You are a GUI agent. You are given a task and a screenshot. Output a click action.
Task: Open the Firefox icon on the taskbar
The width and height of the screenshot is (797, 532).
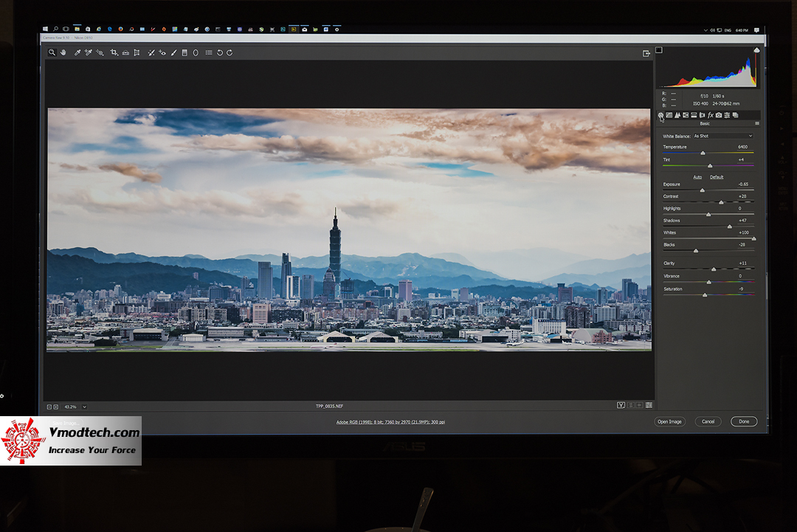(120, 30)
